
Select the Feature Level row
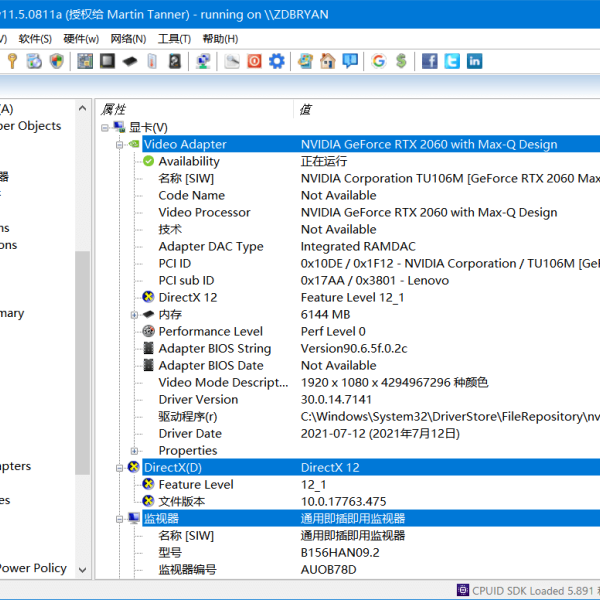tap(371, 484)
